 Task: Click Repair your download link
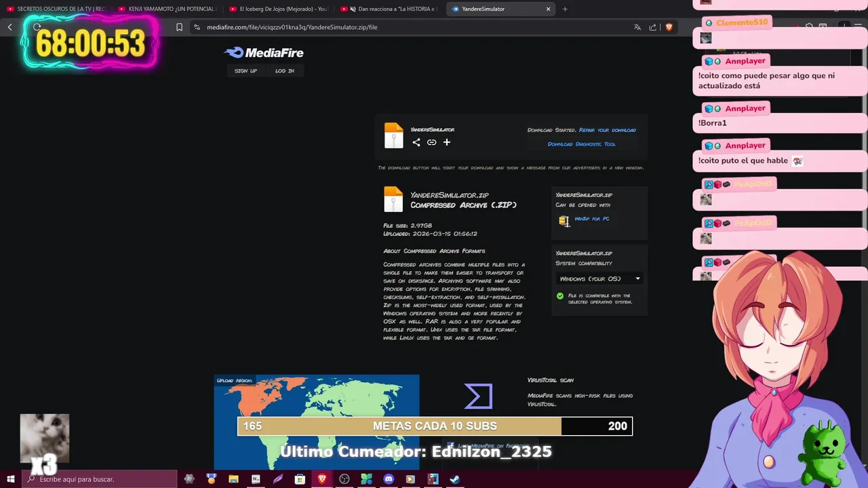point(608,130)
